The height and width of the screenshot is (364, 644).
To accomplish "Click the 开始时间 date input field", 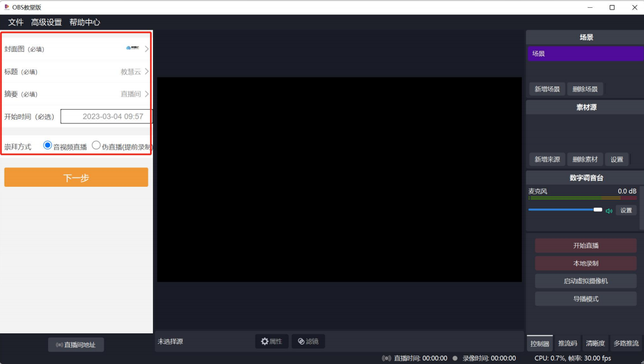I will [x=106, y=116].
